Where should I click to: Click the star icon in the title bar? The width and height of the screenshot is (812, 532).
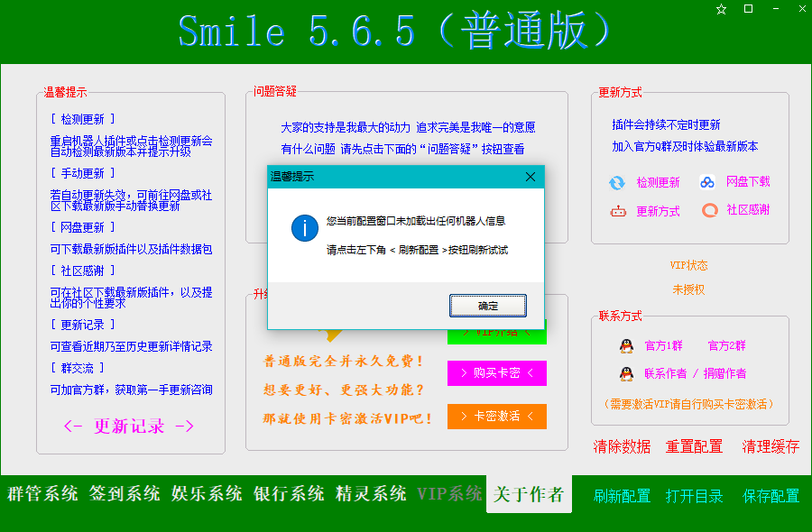pos(721,9)
